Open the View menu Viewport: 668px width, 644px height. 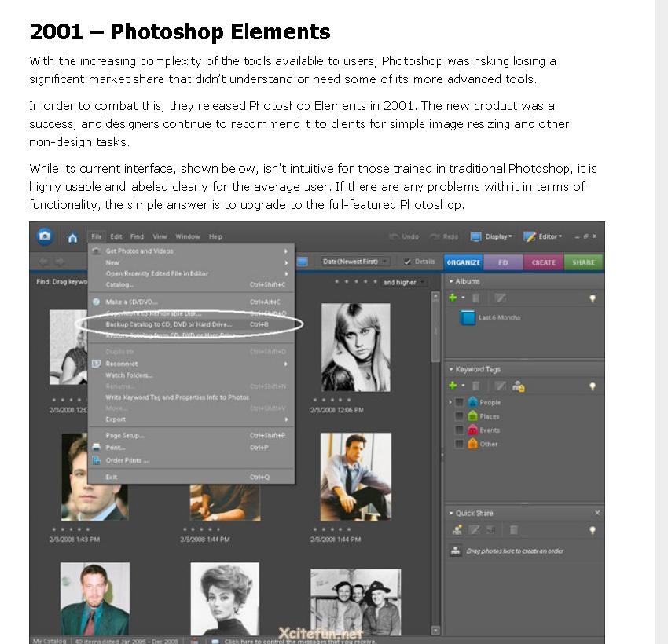[x=160, y=236]
